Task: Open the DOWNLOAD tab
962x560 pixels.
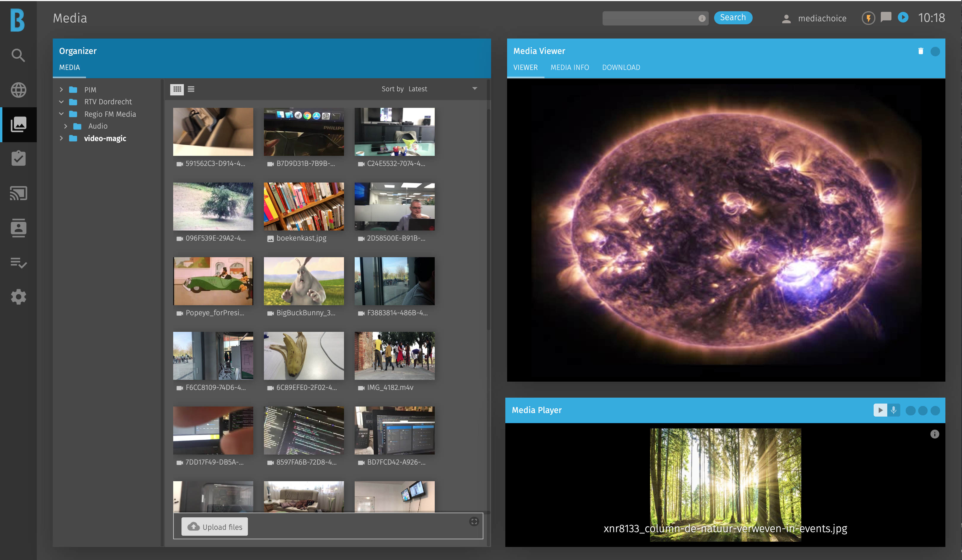Action: [x=621, y=68]
